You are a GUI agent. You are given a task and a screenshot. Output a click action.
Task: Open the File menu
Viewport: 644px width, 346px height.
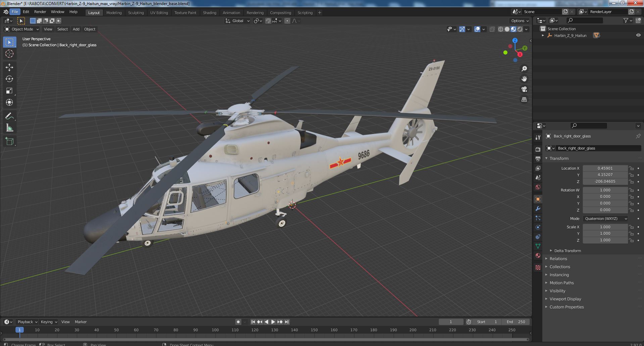point(15,12)
